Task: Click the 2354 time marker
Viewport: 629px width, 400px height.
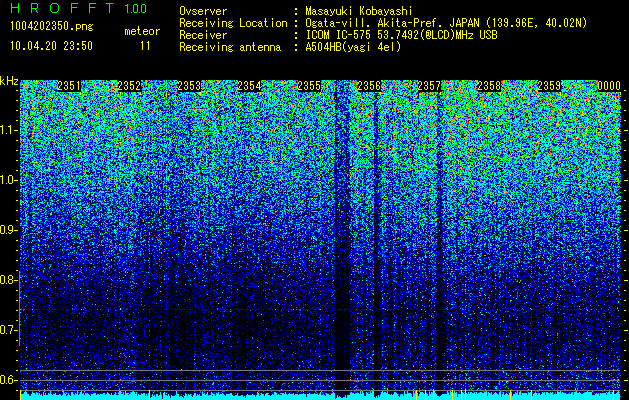Action: point(249,86)
